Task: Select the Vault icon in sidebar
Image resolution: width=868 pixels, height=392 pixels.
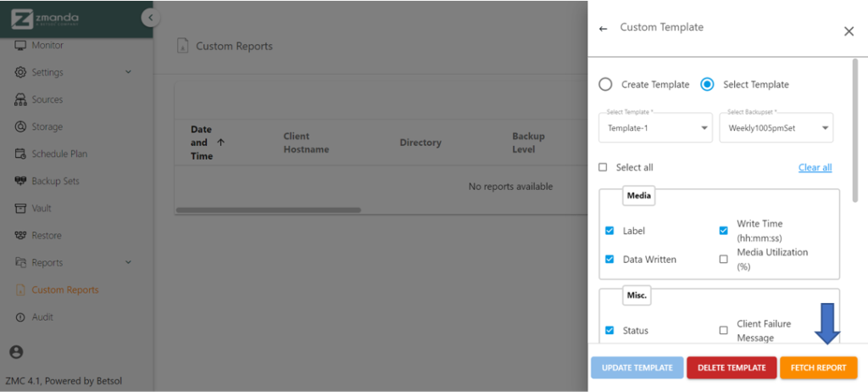Action: [x=21, y=208]
